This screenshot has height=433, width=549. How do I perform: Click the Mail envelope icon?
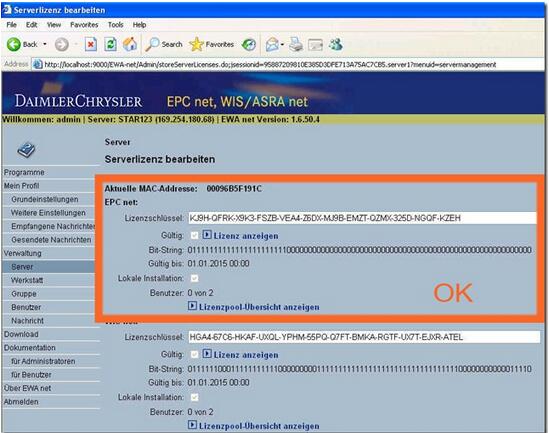(272, 44)
